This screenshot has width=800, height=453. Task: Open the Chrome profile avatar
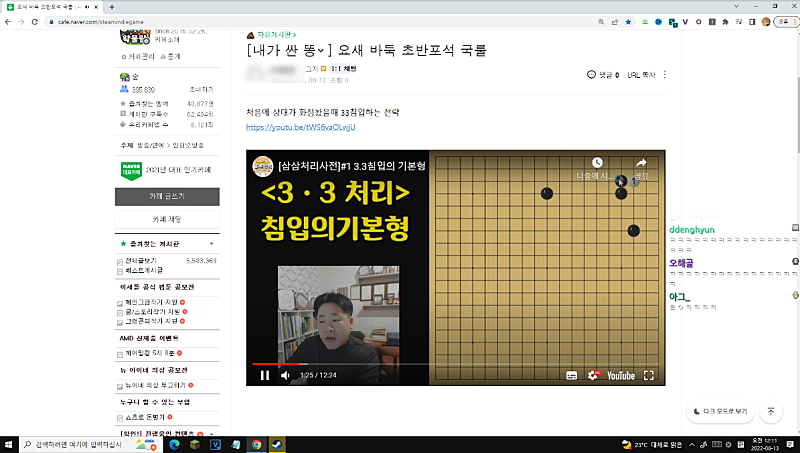(x=765, y=22)
